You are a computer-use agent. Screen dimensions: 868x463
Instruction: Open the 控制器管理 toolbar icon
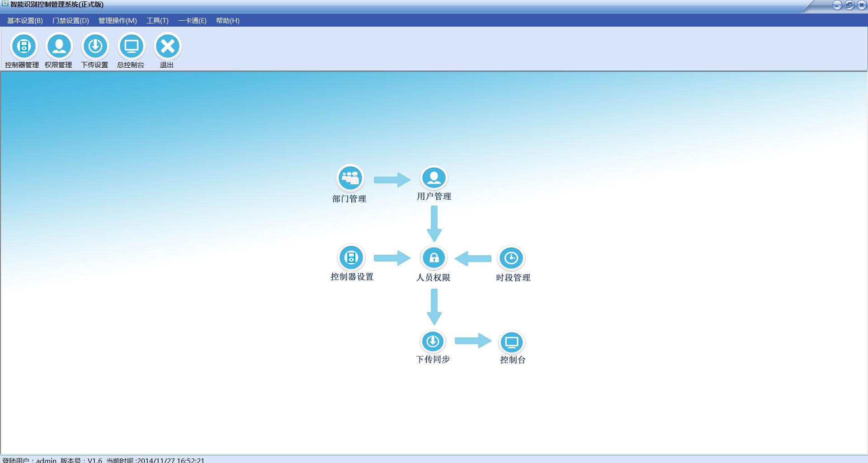(24, 47)
